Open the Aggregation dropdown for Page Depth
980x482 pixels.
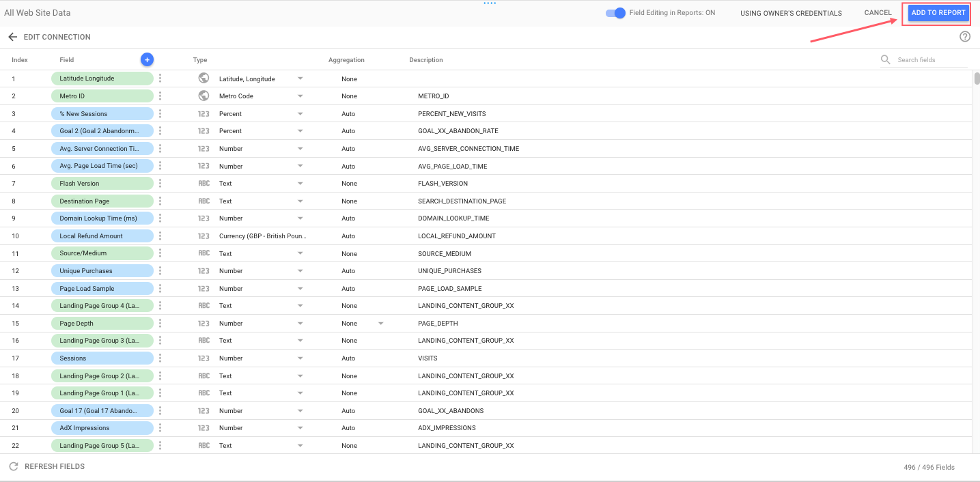click(380, 323)
